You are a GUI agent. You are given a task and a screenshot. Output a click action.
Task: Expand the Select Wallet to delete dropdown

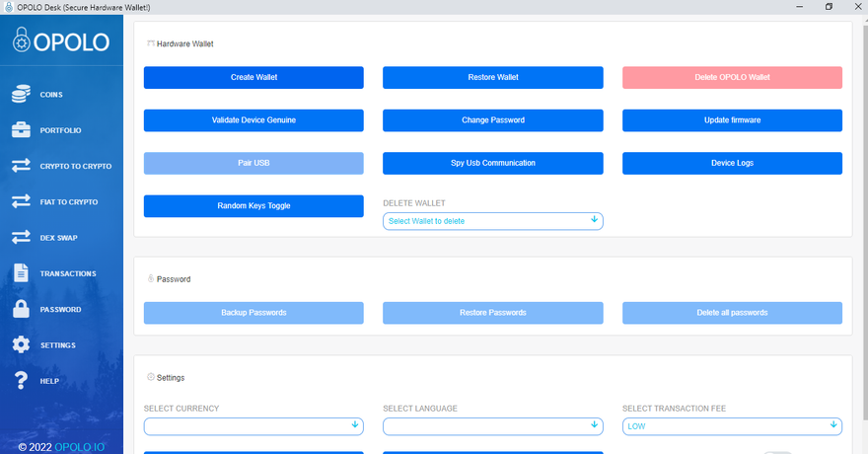tap(492, 221)
